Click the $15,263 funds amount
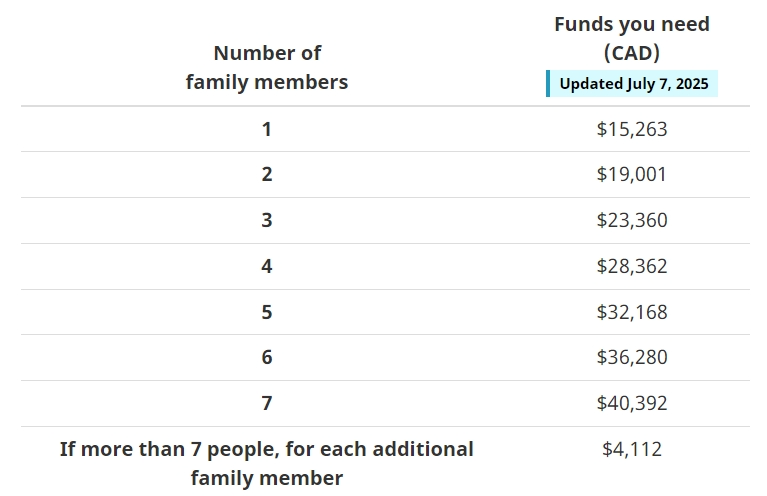Screen dimensions: 767x496 pyautogui.click(x=632, y=129)
